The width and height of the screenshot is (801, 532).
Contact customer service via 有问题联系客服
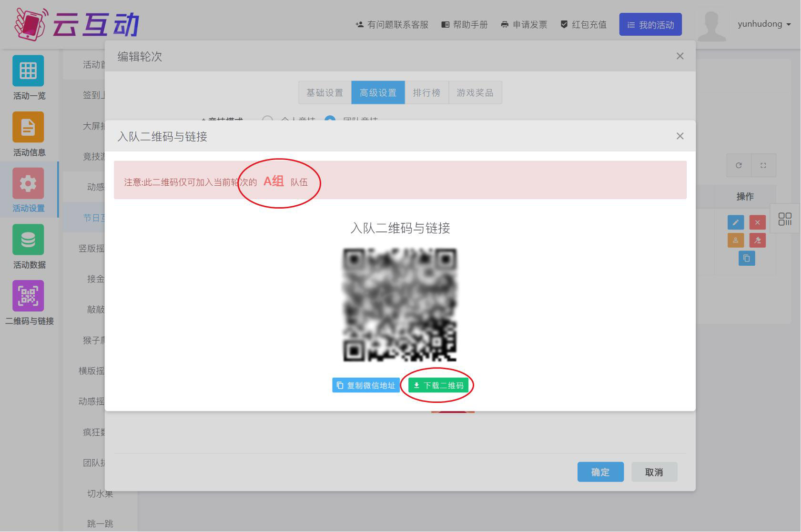(392, 25)
